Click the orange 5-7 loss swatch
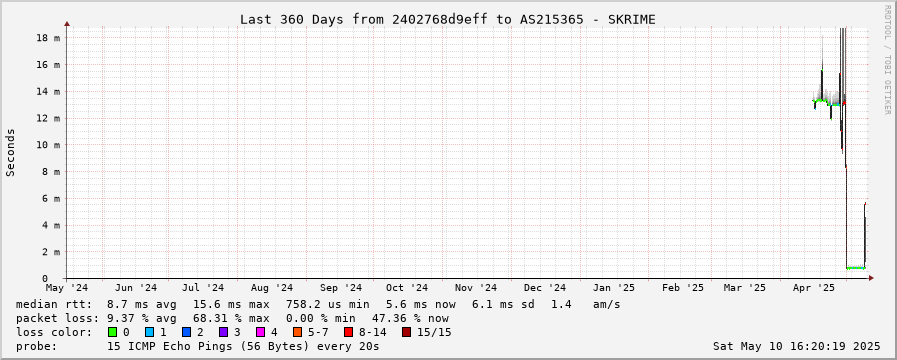This screenshot has width=897, height=360. click(x=297, y=332)
